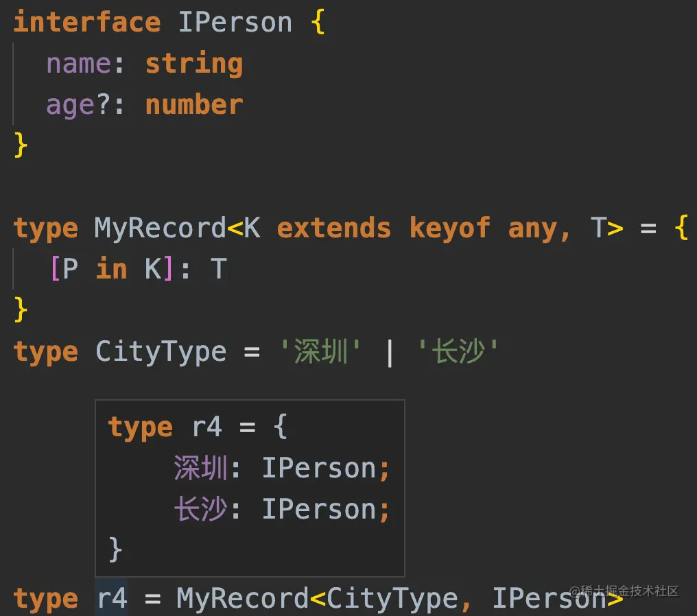Click the 'keyof' keyword
Viewport: 697px width, 616px height.
click(x=449, y=228)
